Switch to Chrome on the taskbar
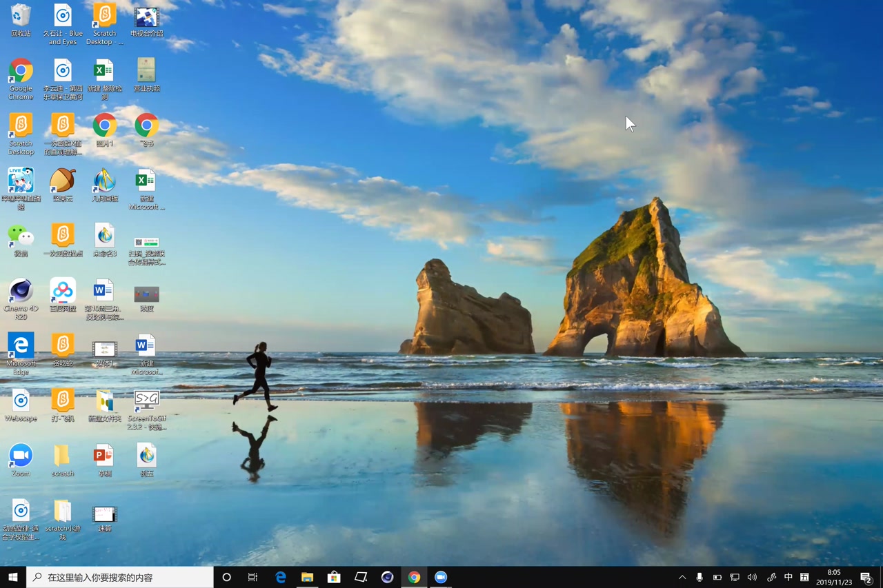This screenshot has height=588, width=883. 414,577
